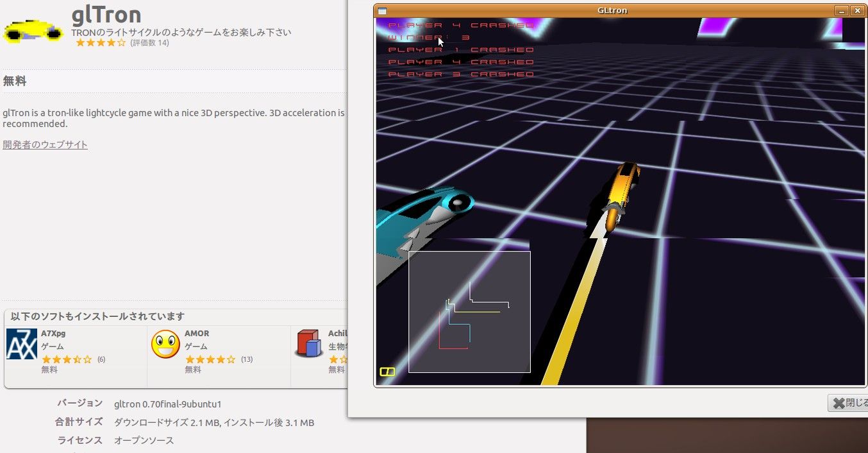Click the A7Xpg app icon
Viewport: 868px width, 453px height.
tap(21, 344)
